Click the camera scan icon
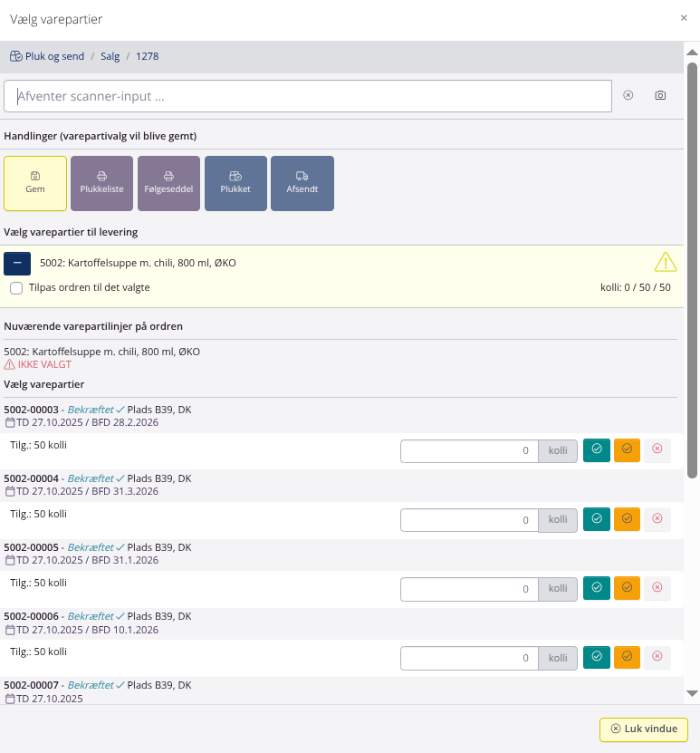Screen dimensions: 700x753 [660, 96]
